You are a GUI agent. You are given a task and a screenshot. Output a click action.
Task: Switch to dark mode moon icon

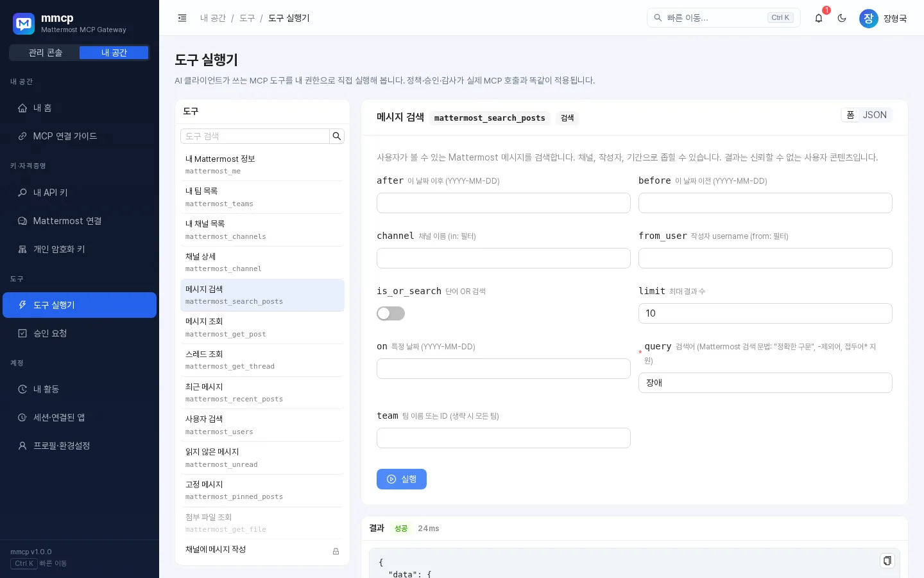[842, 18]
